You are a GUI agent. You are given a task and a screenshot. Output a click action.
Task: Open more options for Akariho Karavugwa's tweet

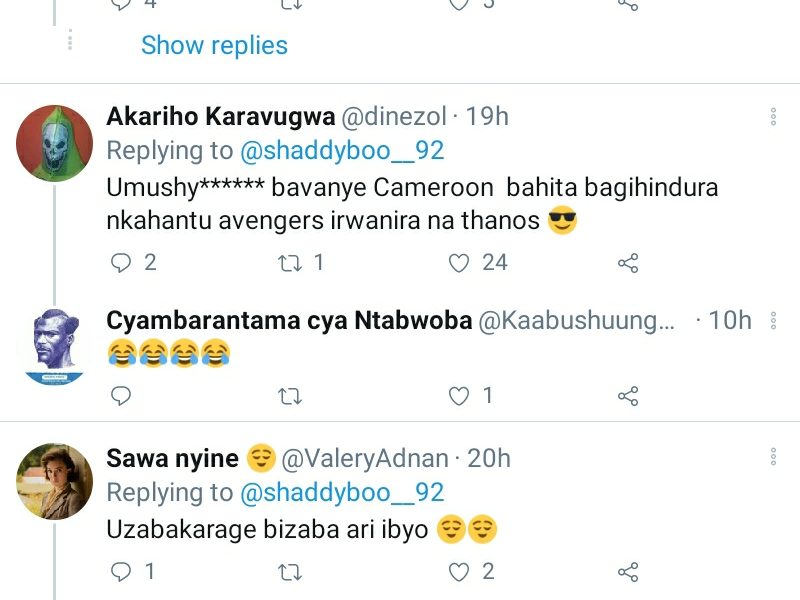773,117
